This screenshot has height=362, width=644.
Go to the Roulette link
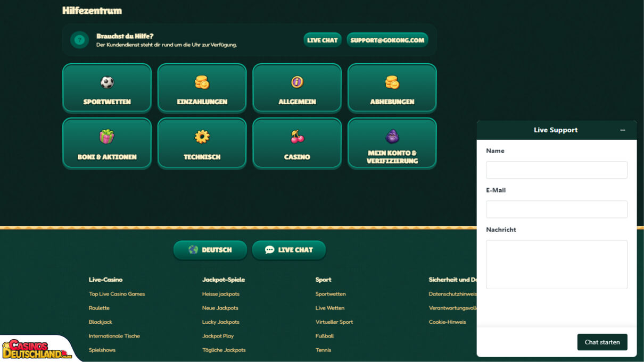tap(100, 308)
